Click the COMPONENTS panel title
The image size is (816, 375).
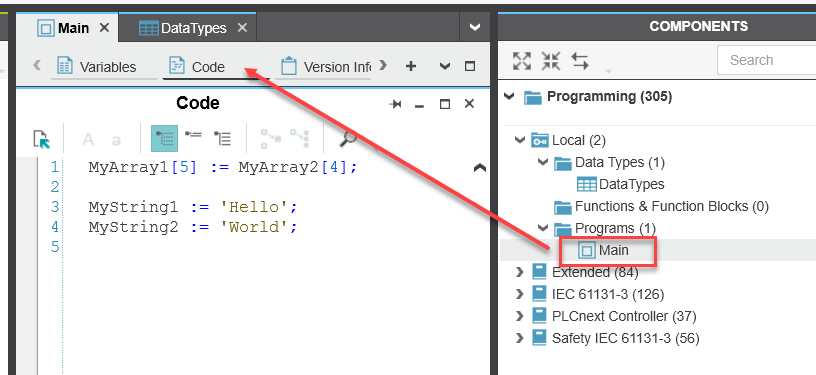[x=698, y=26]
